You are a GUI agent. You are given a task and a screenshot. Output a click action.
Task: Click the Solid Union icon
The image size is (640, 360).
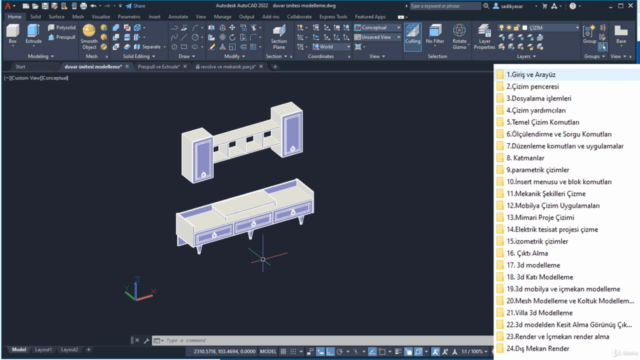(116, 27)
